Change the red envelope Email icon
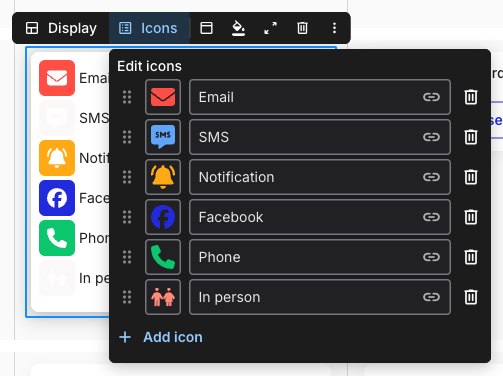The height and width of the screenshot is (376, 503). click(163, 97)
